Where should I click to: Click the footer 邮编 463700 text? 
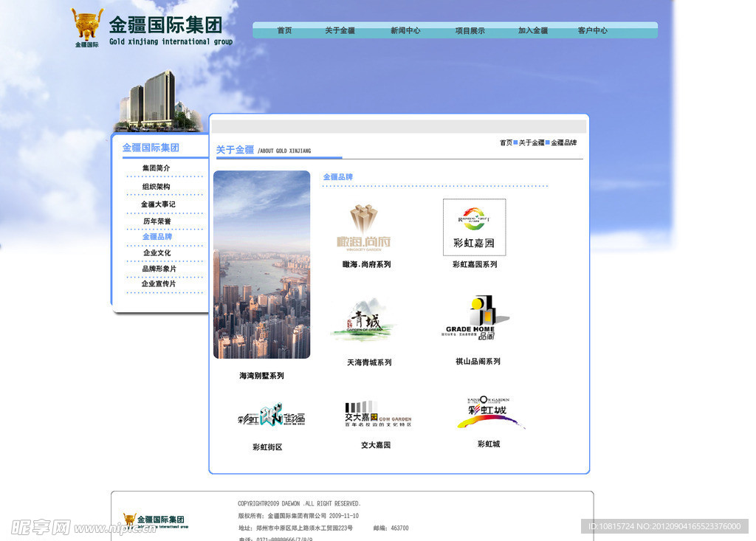(x=391, y=528)
